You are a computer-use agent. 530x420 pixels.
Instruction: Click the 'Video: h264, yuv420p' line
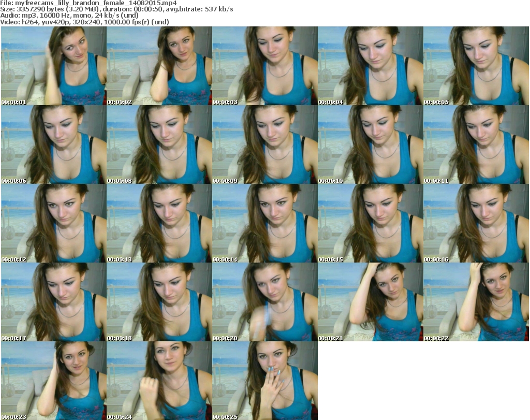[84, 22]
